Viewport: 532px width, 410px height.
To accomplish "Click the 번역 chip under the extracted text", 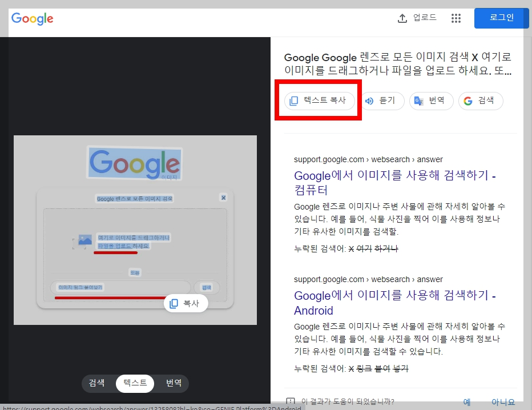I will (431, 101).
